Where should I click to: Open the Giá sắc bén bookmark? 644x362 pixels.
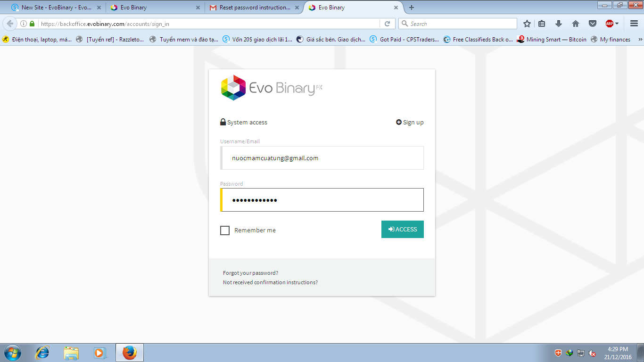(x=330, y=40)
